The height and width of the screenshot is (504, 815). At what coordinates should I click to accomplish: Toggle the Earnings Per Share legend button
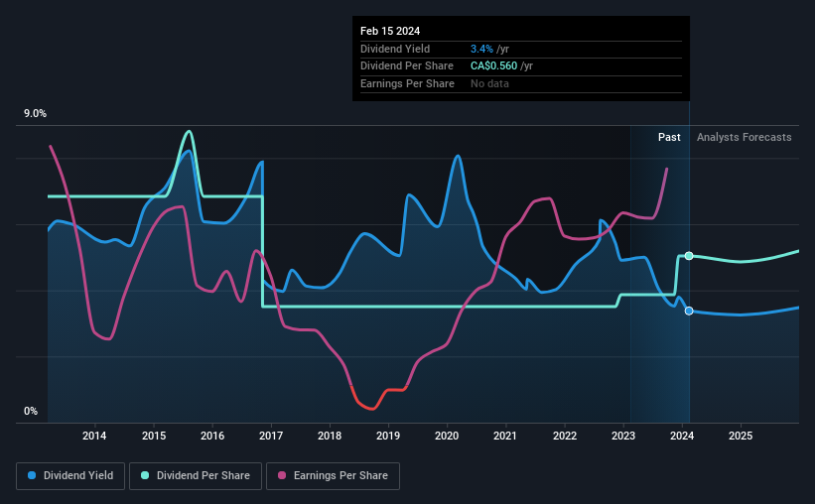tap(333, 476)
